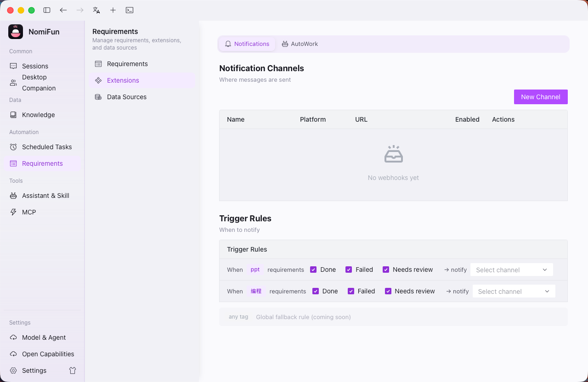
Task: Click the 编程 tag in the trigger rule
Action: (256, 291)
